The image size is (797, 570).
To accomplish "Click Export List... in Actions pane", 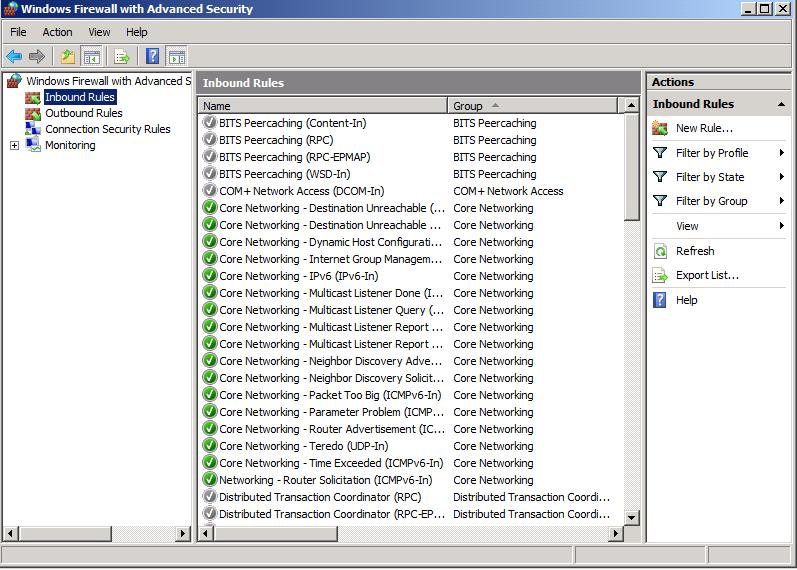I will [707, 275].
